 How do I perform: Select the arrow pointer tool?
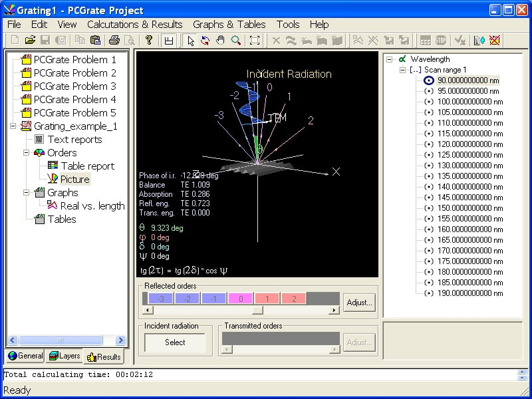click(191, 41)
